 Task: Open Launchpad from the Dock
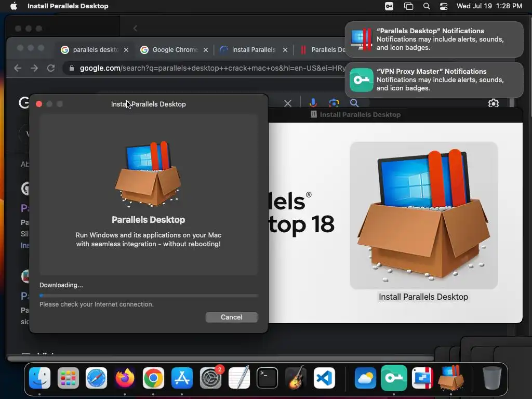point(68,378)
